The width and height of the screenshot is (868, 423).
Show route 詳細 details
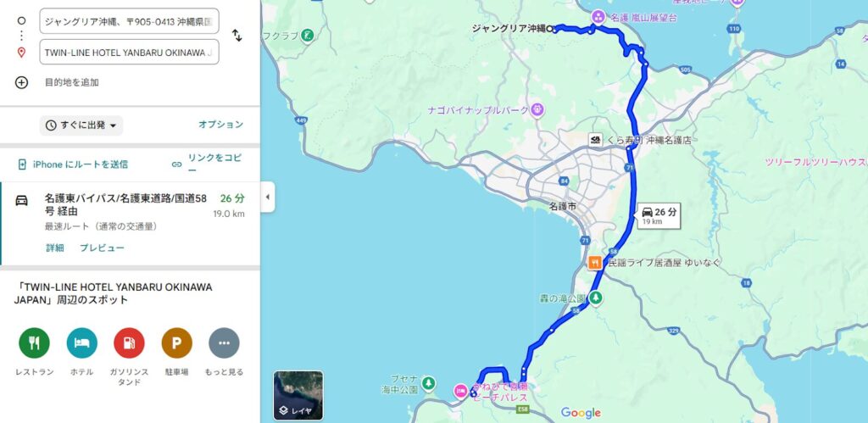[55, 248]
